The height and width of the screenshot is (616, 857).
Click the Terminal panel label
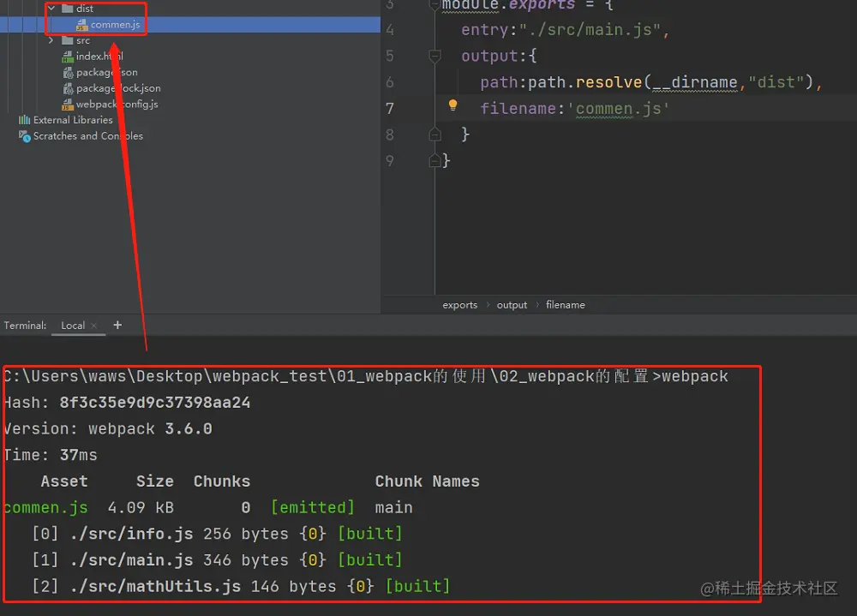pos(25,326)
